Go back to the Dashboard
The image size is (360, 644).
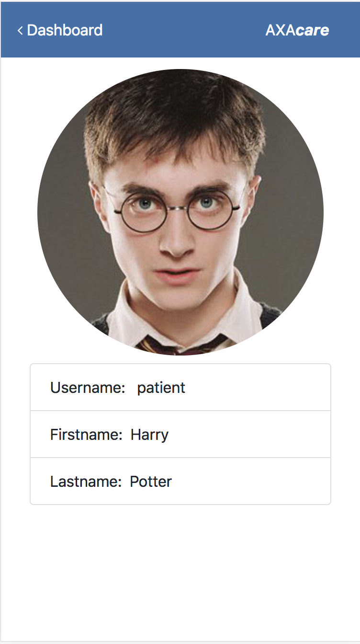[60, 30]
